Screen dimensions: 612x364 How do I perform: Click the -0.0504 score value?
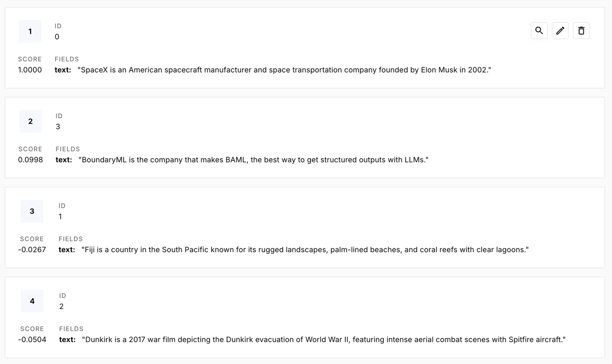click(33, 340)
